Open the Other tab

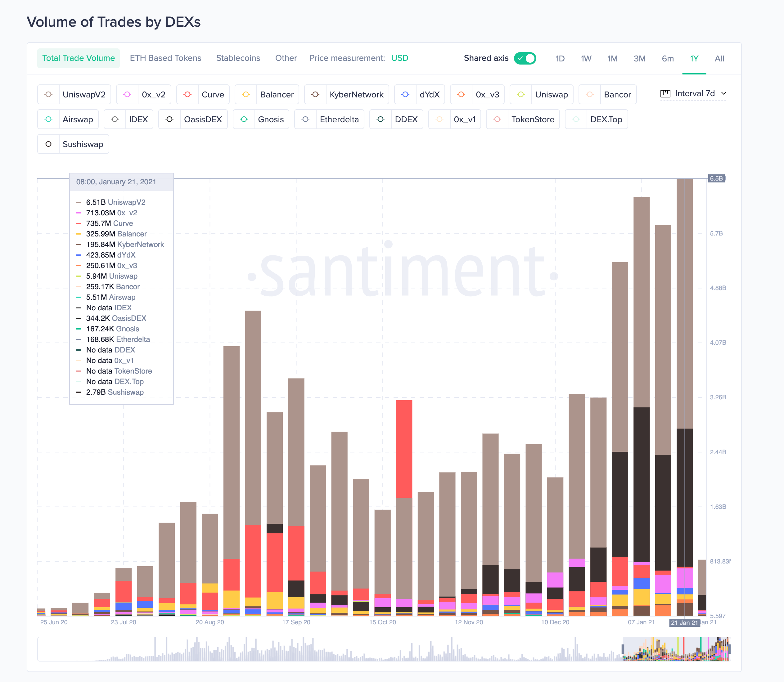click(x=286, y=58)
